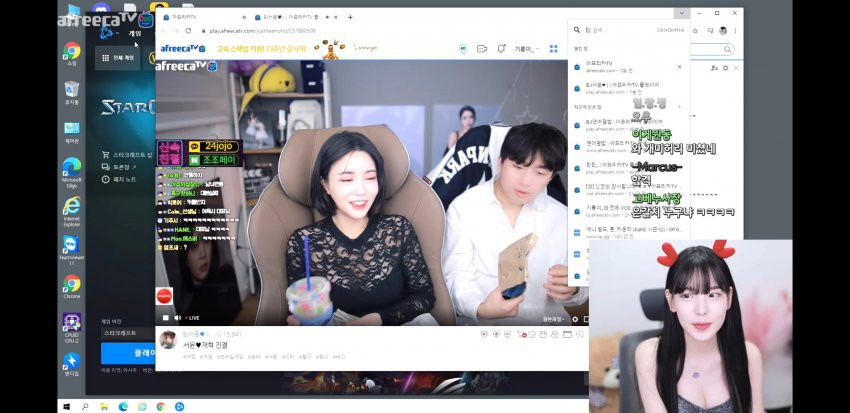Open the player settings gear

[575, 319]
